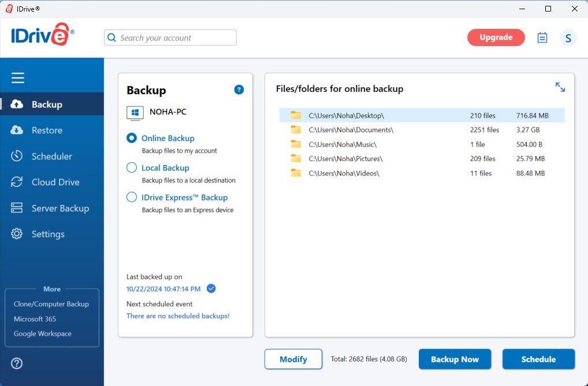Click the Modify button
The image size is (588, 386).
tap(293, 359)
